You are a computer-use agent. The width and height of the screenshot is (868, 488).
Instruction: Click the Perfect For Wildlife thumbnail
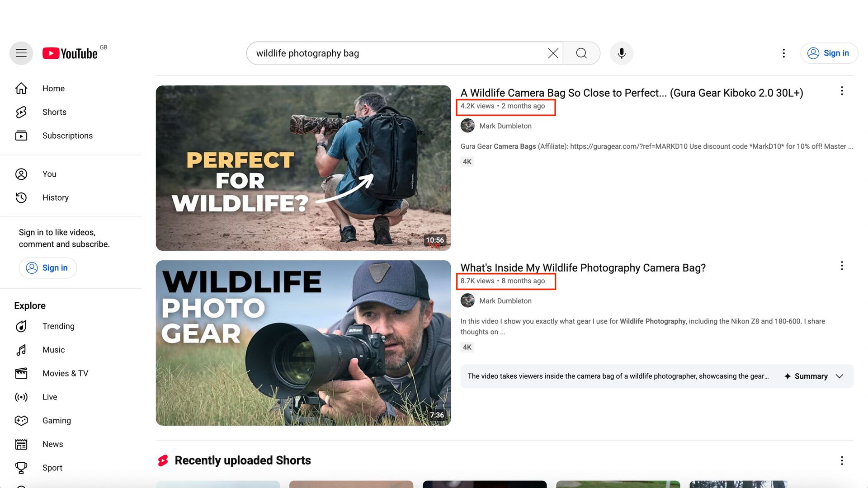pyautogui.click(x=303, y=168)
